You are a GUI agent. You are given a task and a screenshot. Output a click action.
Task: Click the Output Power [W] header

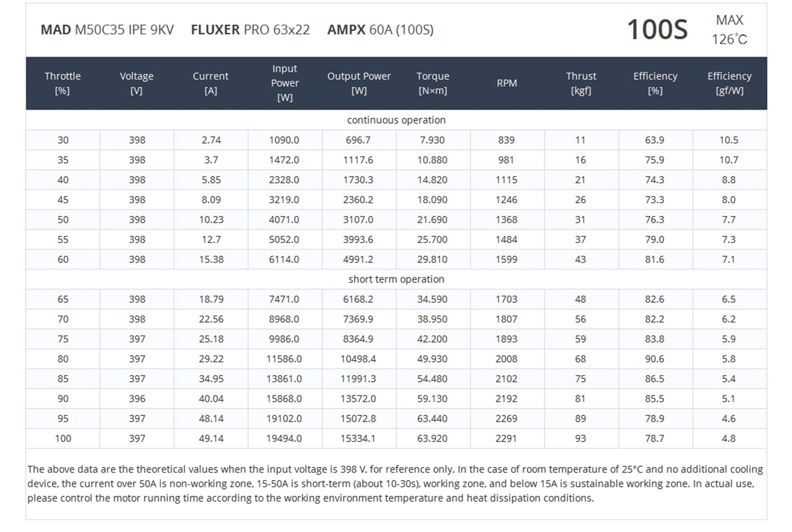[359, 83]
